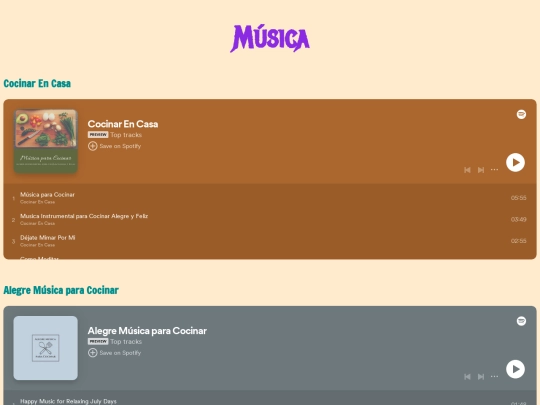Click Top tracks label in Cocinar En Casa player
540x405 pixels.
click(x=126, y=135)
